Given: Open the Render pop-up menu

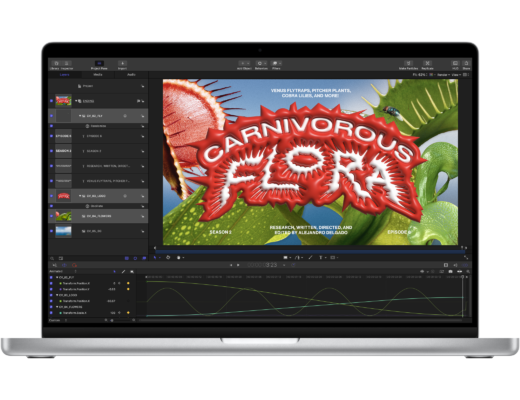Looking at the screenshot, I should click(x=443, y=75).
